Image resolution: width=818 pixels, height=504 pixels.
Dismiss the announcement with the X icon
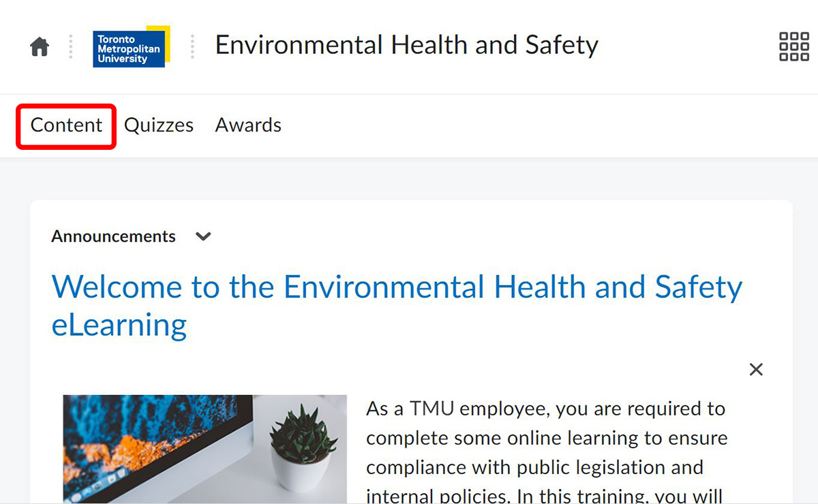click(756, 369)
